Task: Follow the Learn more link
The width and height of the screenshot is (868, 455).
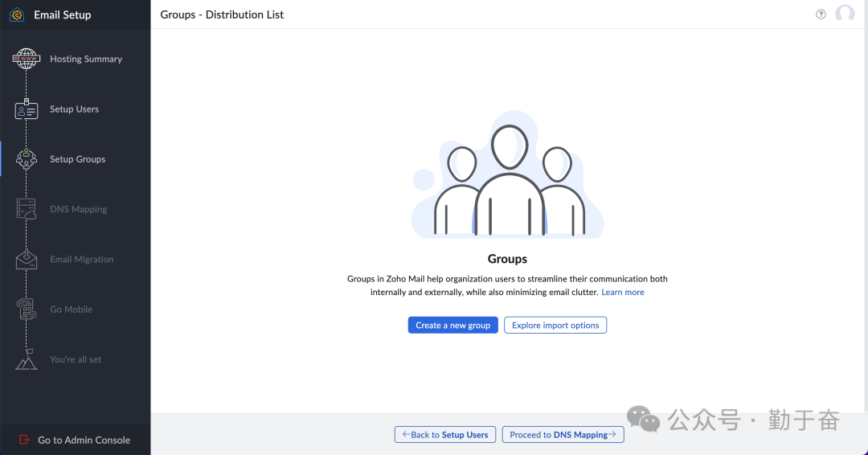Action: pos(623,293)
